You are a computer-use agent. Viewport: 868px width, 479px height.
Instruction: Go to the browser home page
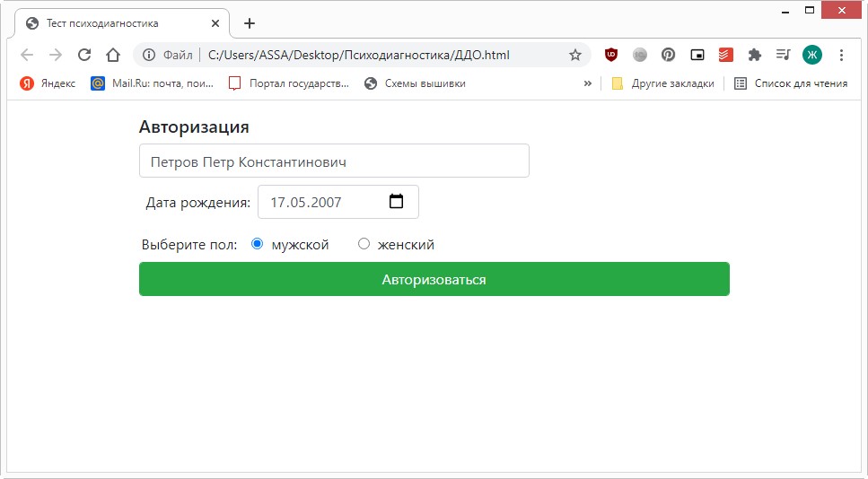113,55
